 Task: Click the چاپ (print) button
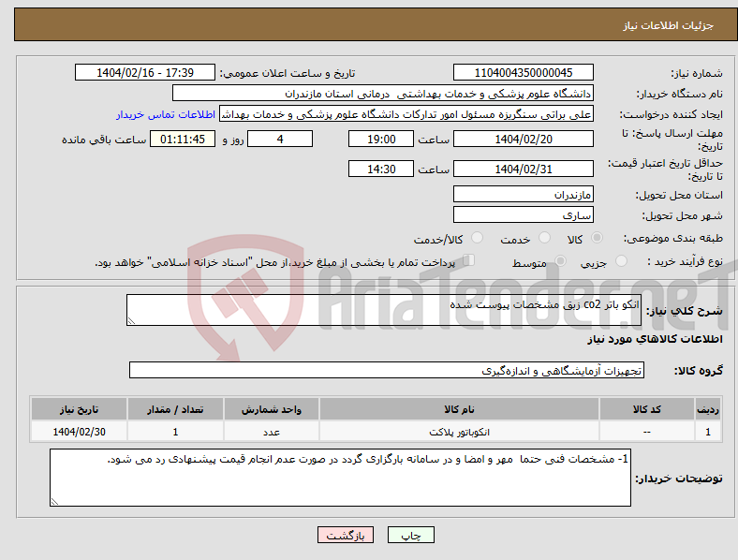click(x=410, y=535)
